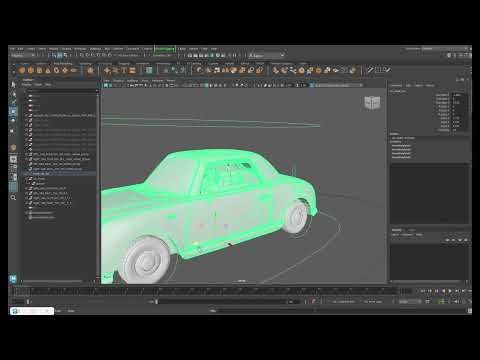The height and width of the screenshot is (360, 480).
Task: Open the menu set dropdown at top left
Action: (x=23, y=55)
